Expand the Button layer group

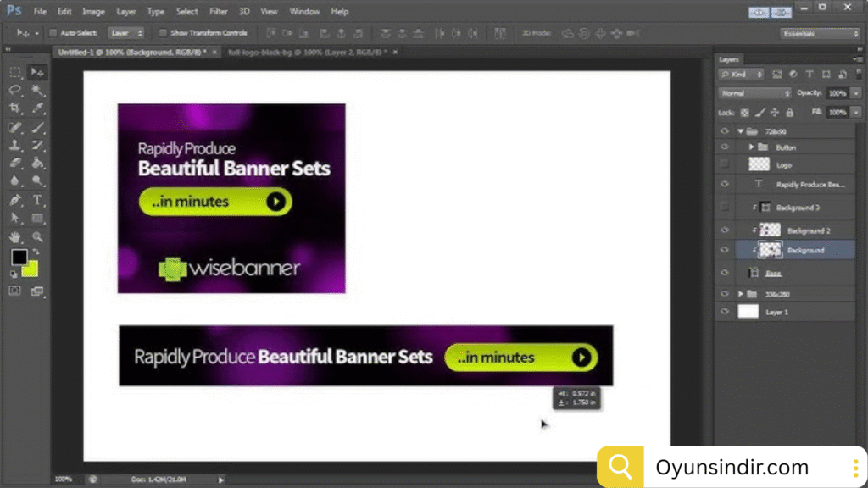[x=752, y=147]
